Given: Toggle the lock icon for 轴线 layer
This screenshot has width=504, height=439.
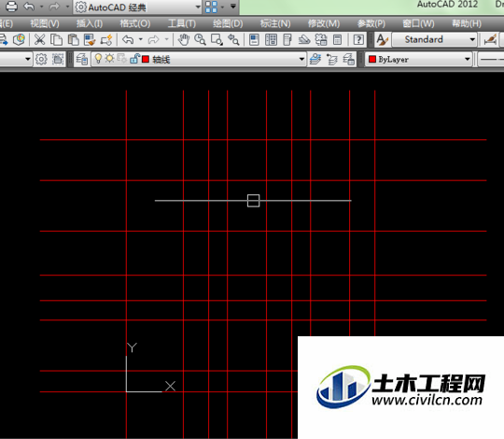Looking at the screenshot, I should click(x=134, y=59).
